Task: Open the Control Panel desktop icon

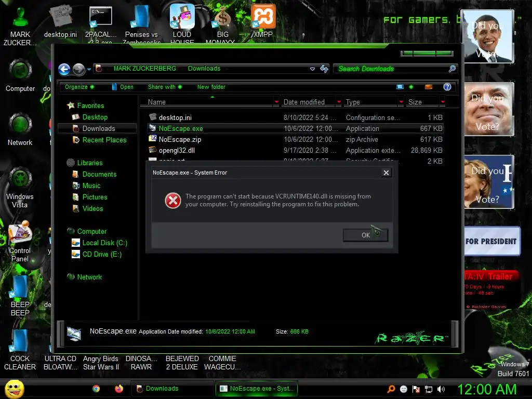Action: [20, 242]
